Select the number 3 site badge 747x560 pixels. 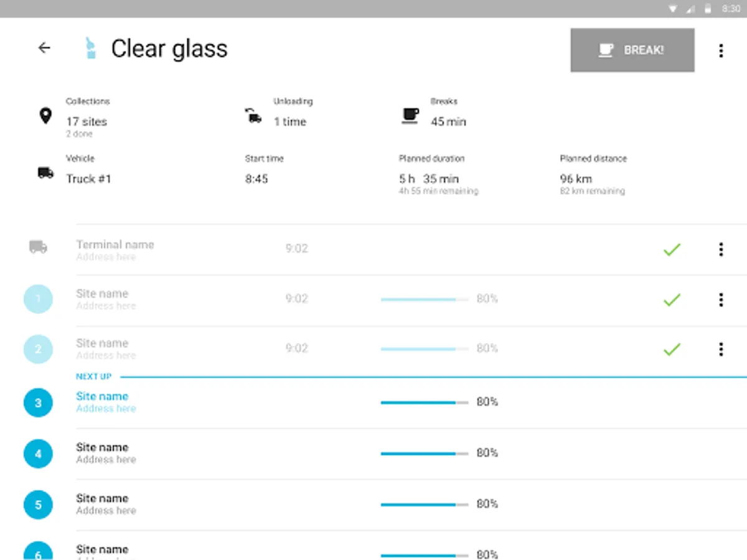(x=38, y=403)
